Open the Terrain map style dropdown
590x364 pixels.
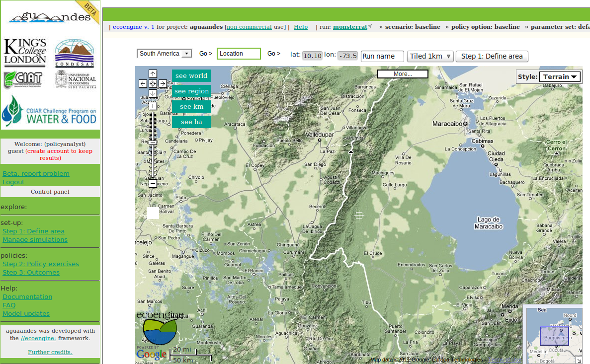click(x=560, y=77)
